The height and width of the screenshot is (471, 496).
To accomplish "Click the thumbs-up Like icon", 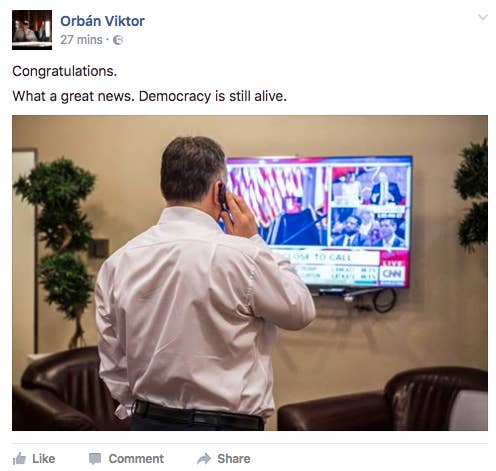I will [x=19, y=459].
